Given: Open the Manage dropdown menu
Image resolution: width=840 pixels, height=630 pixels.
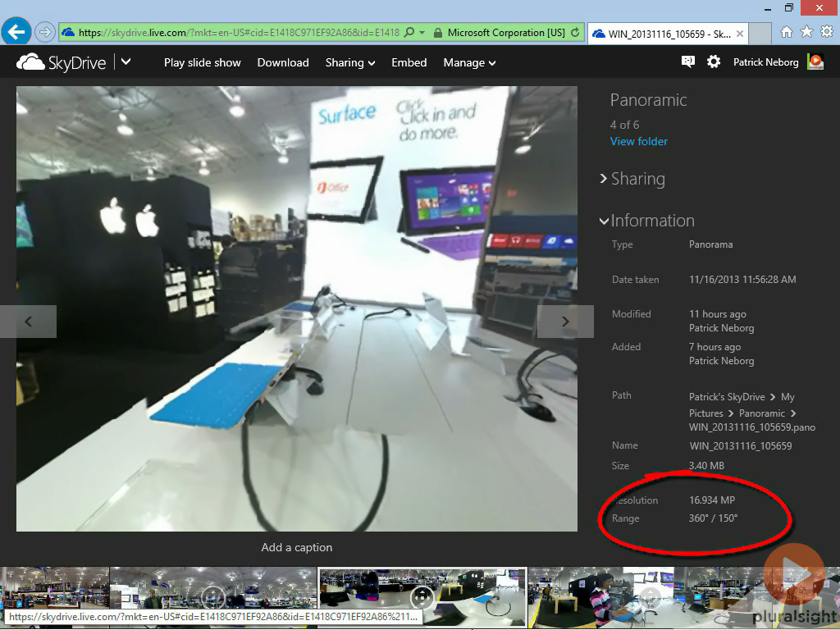Looking at the screenshot, I should (x=469, y=62).
